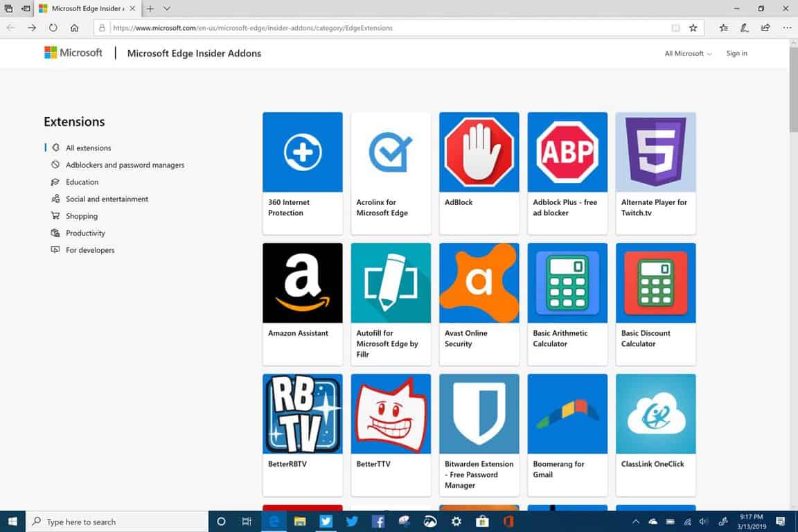Click the AdBlock red hand icon
This screenshot has width=798, height=532.
coord(479,152)
